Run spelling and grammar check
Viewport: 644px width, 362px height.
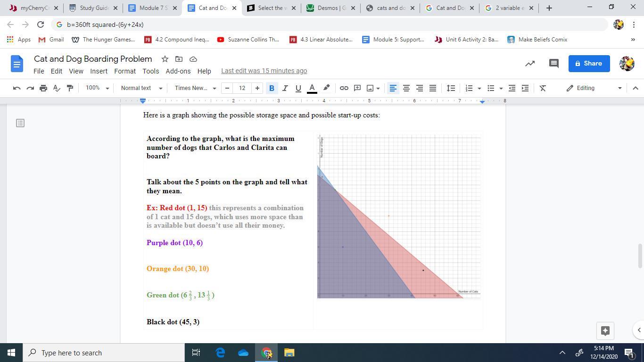[x=57, y=88]
